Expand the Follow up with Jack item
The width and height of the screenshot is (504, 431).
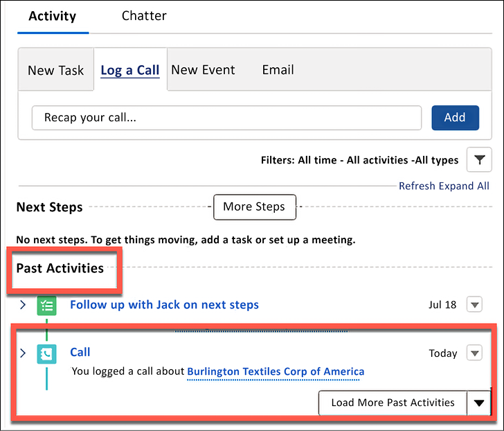(x=23, y=305)
